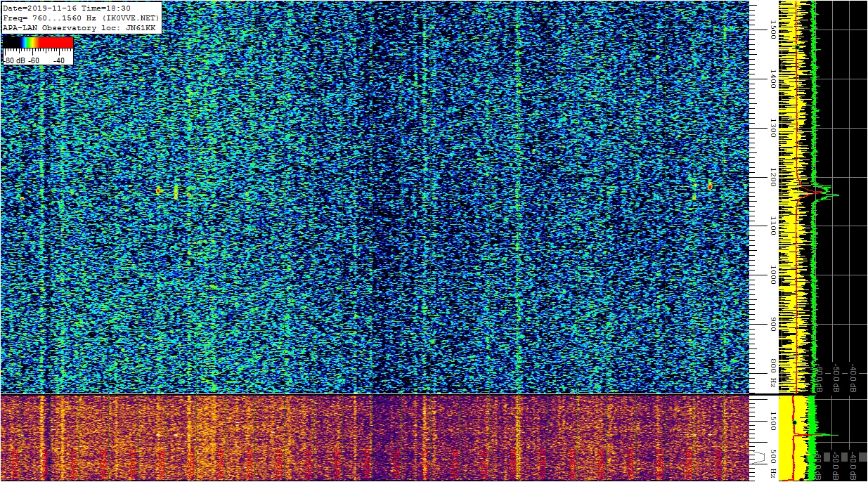Screen dimensions: 868x482
Task: Click the 900 tick label on the frequency axis
Action: coord(772,324)
